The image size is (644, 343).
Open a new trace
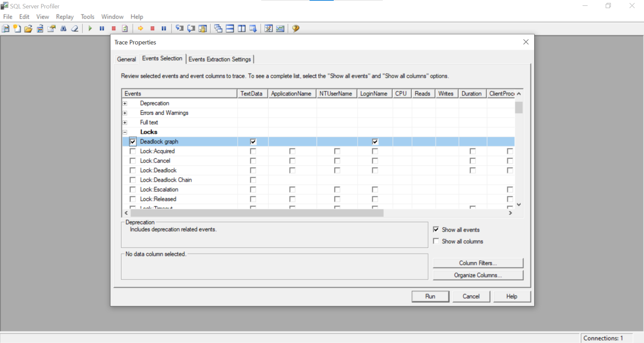[17, 28]
